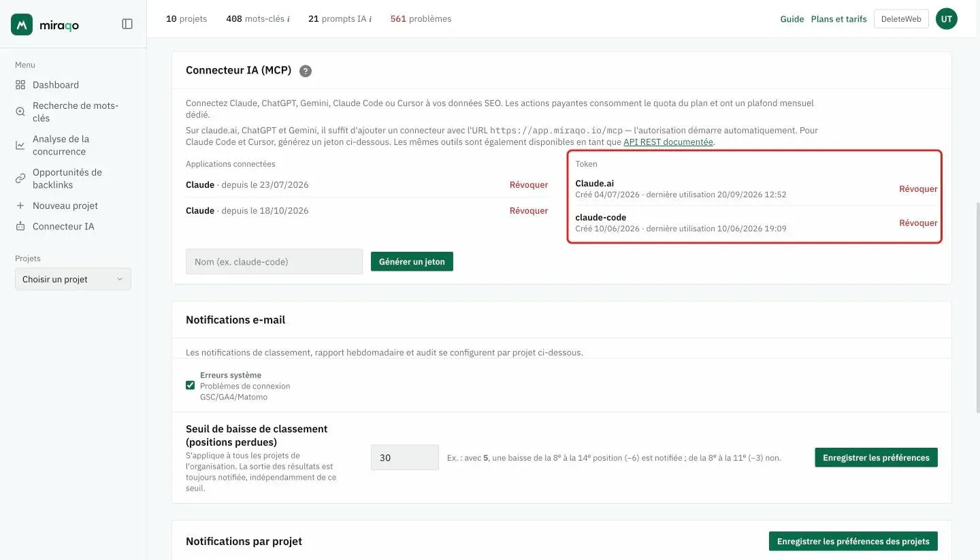Click the plus icon for Nouveau projet
This screenshot has width=980, height=560.
pyautogui.click(x=20, y=205)
